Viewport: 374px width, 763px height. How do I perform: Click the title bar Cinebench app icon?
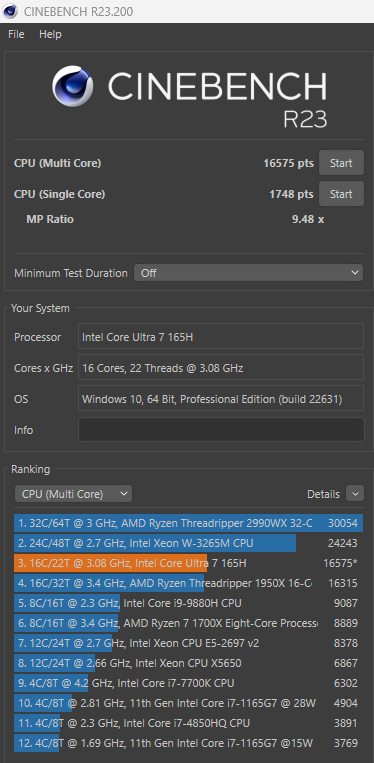point(10,11)
